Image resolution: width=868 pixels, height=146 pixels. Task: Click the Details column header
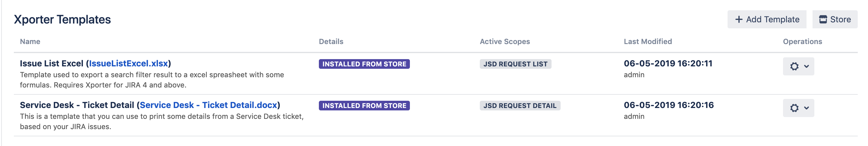331,41
